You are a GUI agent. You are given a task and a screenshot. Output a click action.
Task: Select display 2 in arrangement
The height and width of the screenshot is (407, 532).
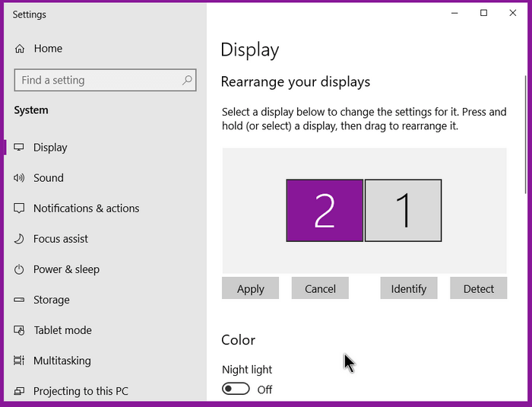coord(325,211)
